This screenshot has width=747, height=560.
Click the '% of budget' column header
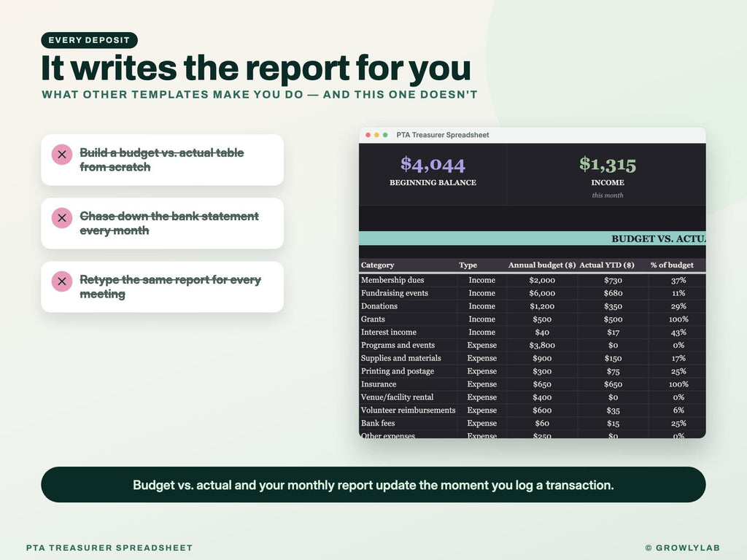click(672, 265)
